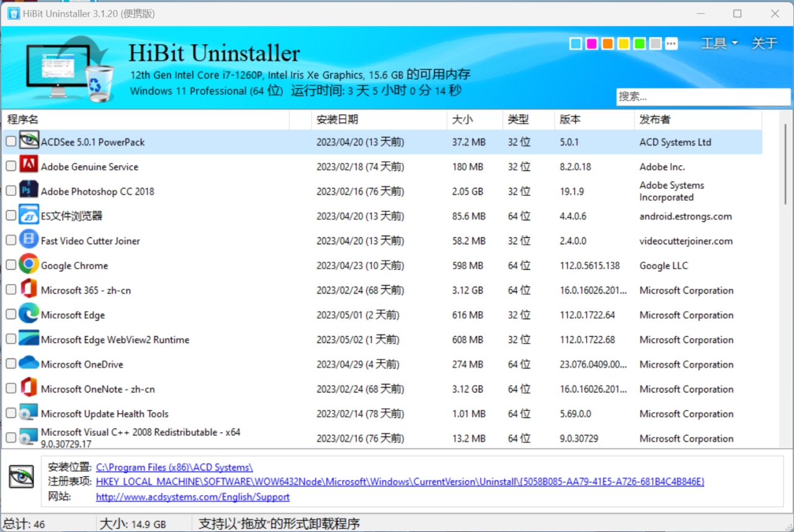This screenshot has height=532, width=794.
Task: Check the ACDSee 5.0.1 PowerPack checkbox
Action: (x=11, y=141)
